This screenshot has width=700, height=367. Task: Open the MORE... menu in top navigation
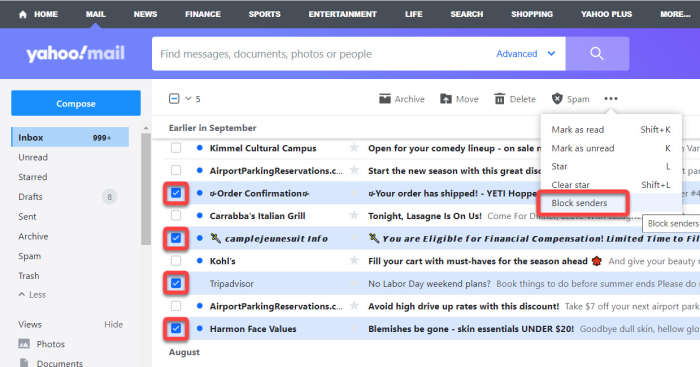click(x=675, y=14)
